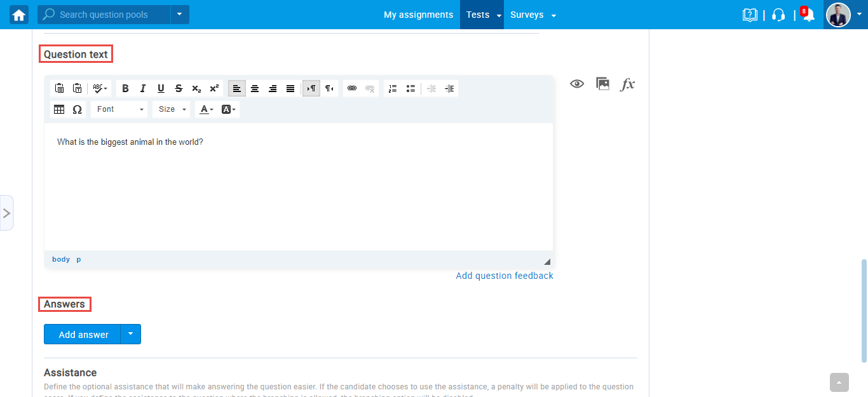Open the Font dropdown

click(x=119, y=109)
